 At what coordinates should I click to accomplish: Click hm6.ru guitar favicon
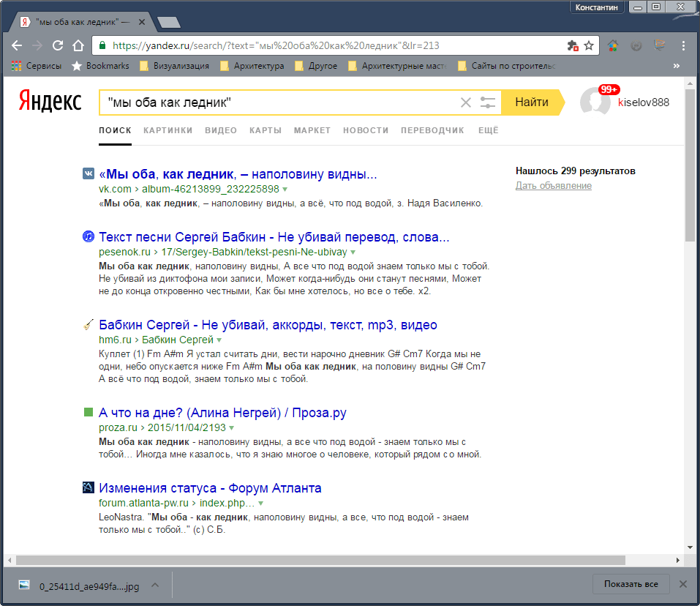point(89,324)
